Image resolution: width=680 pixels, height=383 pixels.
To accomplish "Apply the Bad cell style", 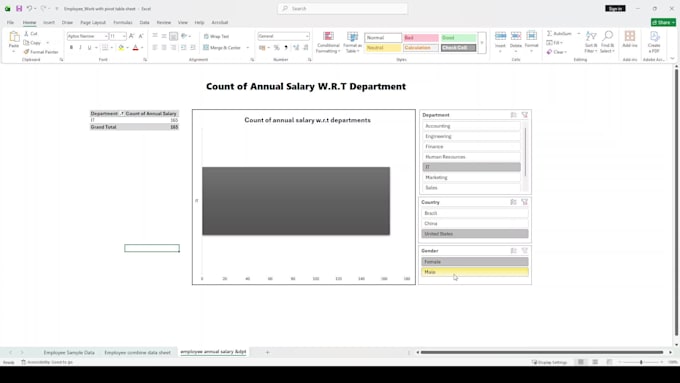I will click(421, 38).
